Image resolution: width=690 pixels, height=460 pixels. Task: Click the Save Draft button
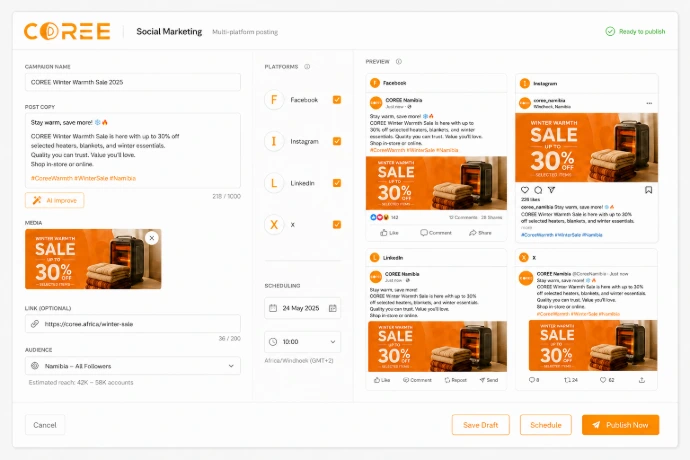(x=481, y=425)
